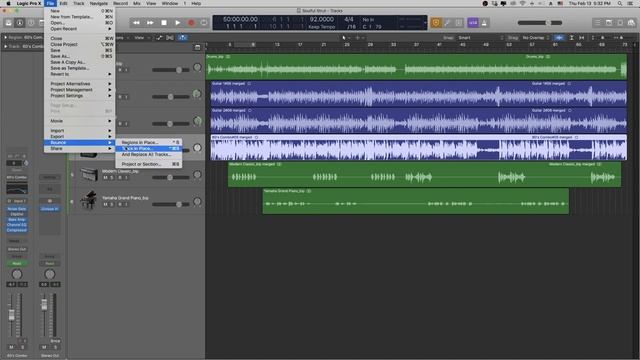Viewport: 640px width, 360px height.
Task: Toggle the Metronome click button
Action: click(x=484, y=23)
